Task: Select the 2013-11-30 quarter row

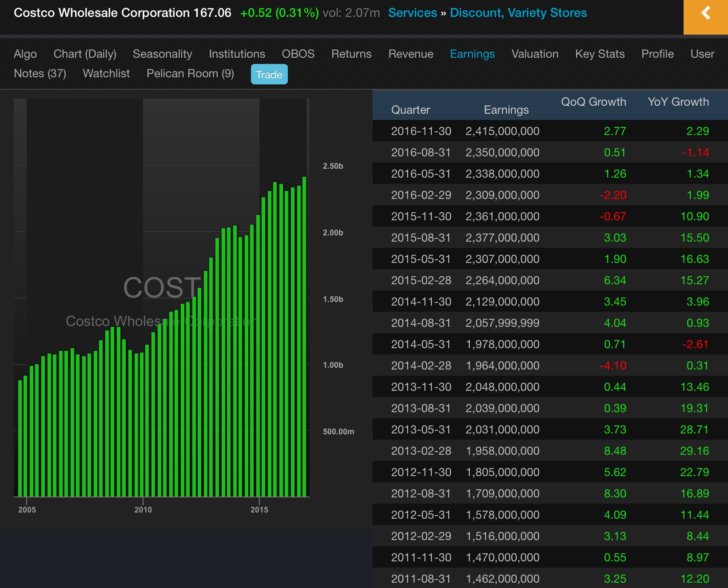Action: 550,387
